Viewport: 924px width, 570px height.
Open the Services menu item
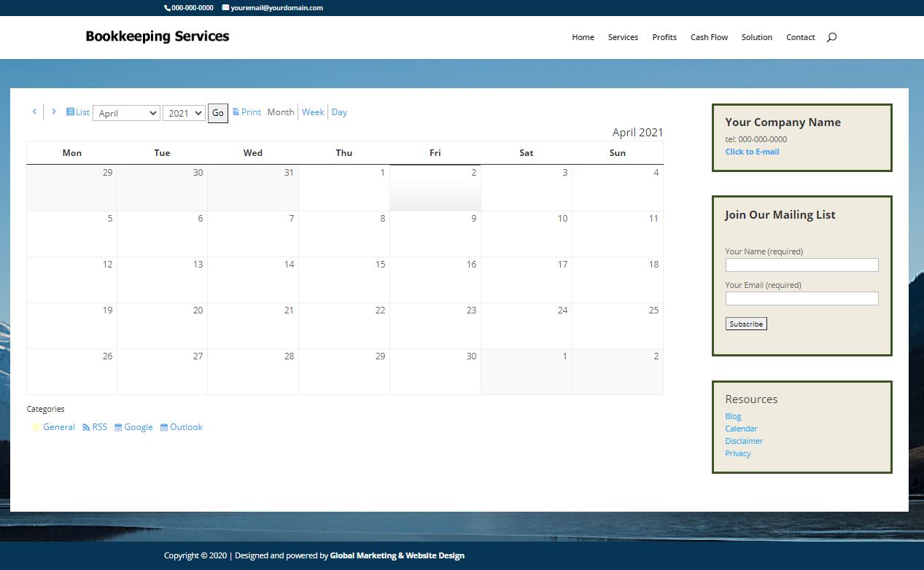623,37
